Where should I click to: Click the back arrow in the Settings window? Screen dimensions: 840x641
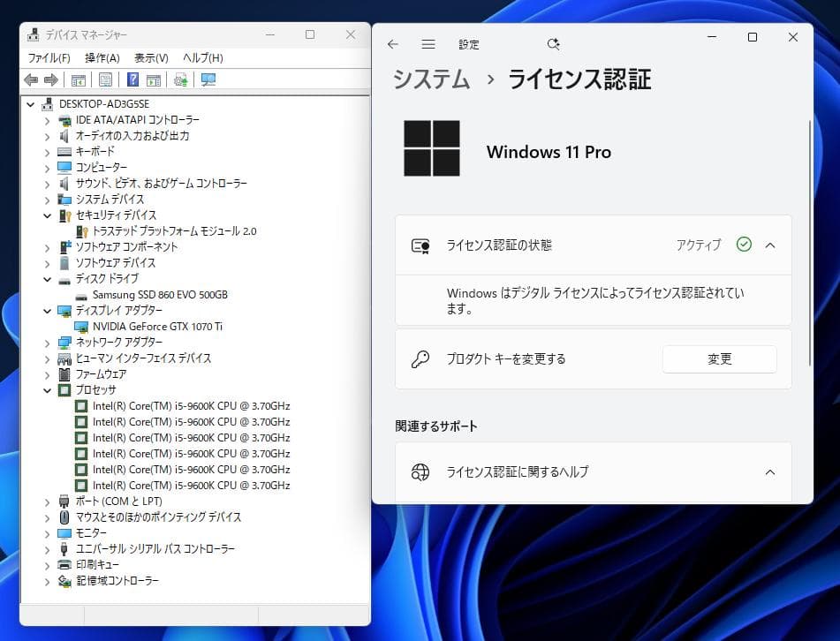(x=392, y=43)
